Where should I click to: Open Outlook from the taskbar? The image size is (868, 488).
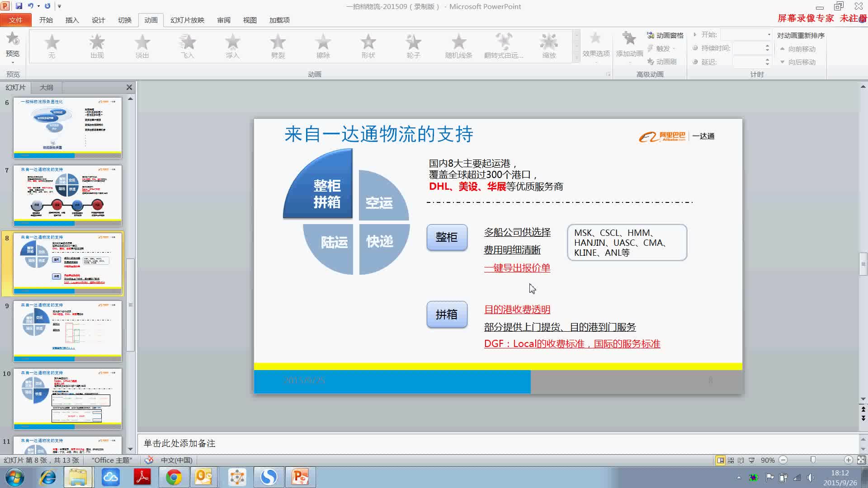204,477
